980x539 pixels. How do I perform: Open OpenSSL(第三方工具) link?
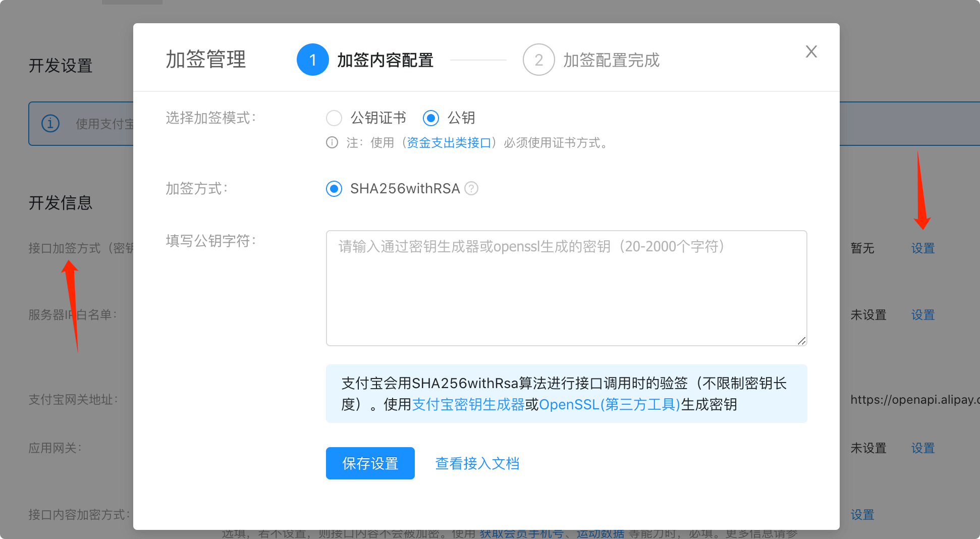[610, 405]
